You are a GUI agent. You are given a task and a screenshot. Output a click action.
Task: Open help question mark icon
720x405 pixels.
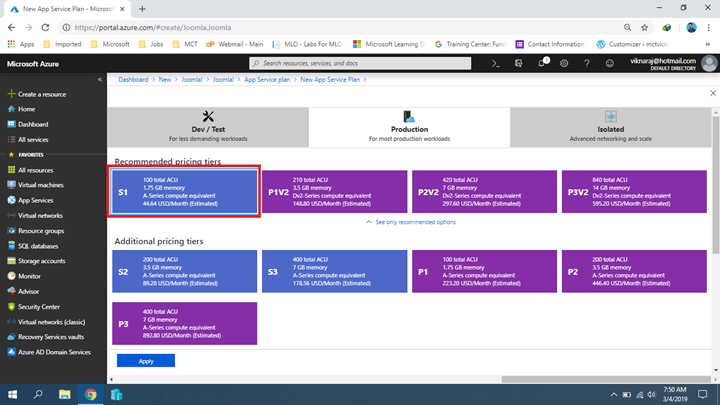[x=586, y=64]
